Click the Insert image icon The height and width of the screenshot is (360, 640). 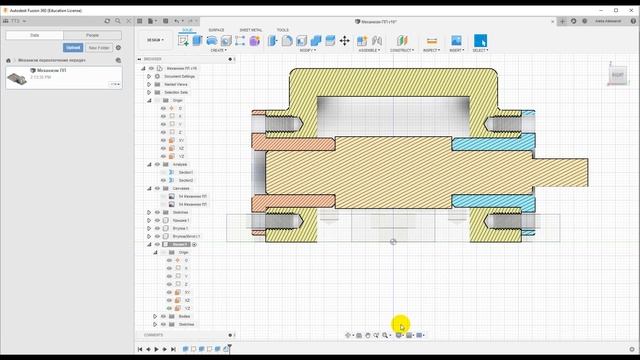(456, 40)
